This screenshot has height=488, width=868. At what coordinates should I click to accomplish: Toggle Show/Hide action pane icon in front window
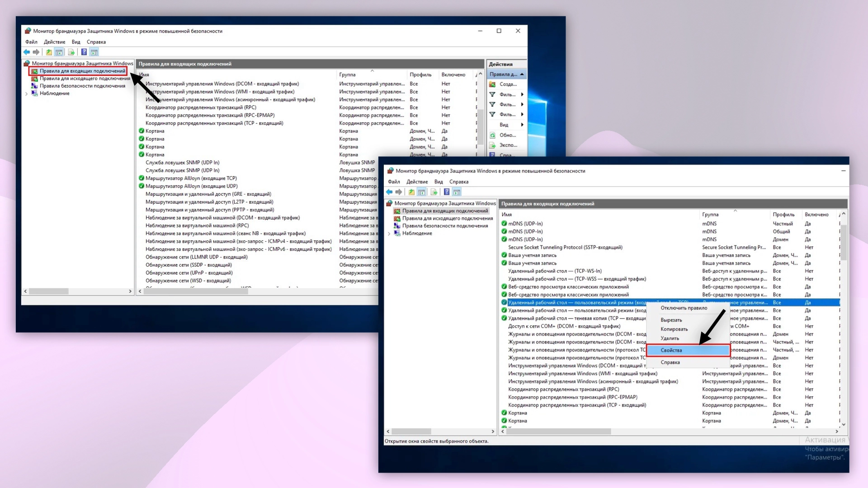(457, 192)
